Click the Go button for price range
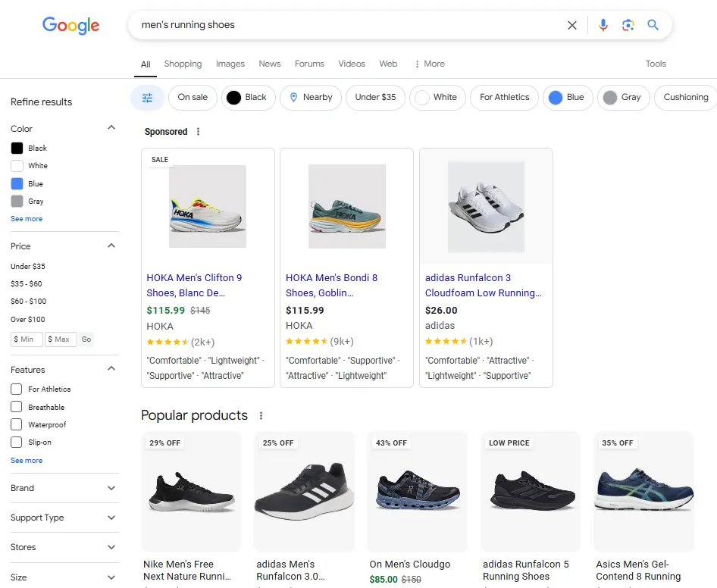The height and width of the screenshot is (588, 717). pyautogui.click(x=86, y=339)
